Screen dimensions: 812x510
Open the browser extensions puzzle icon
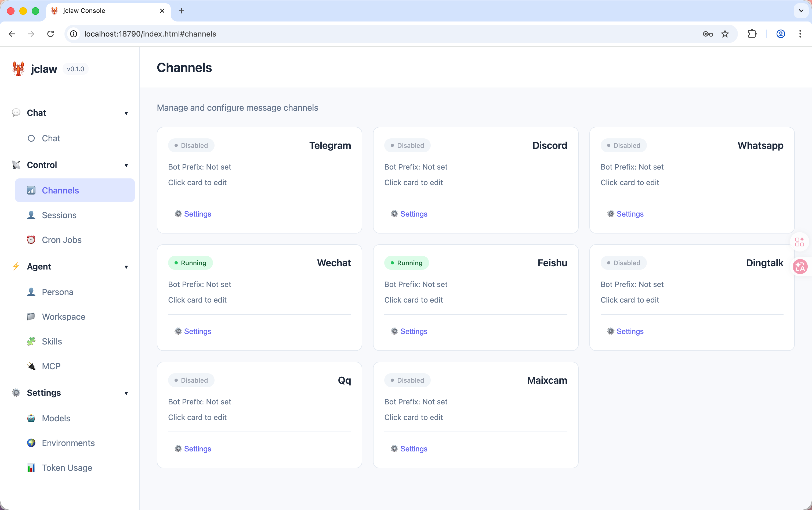pos(752,34)
